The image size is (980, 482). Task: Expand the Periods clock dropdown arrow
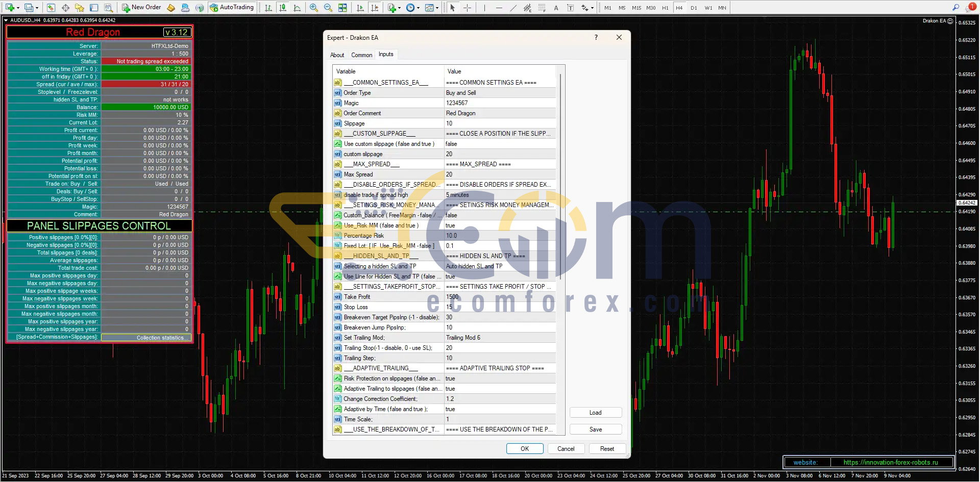[x=418, y=8]
